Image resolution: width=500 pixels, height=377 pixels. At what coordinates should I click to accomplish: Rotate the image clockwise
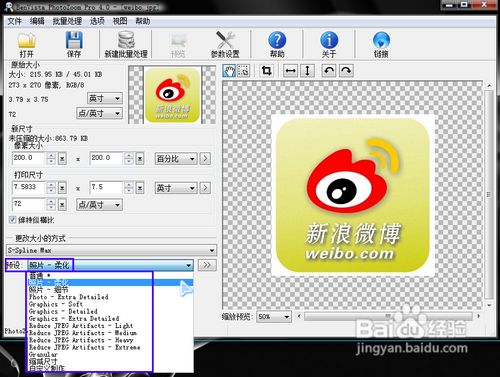(x=346, y=71)
